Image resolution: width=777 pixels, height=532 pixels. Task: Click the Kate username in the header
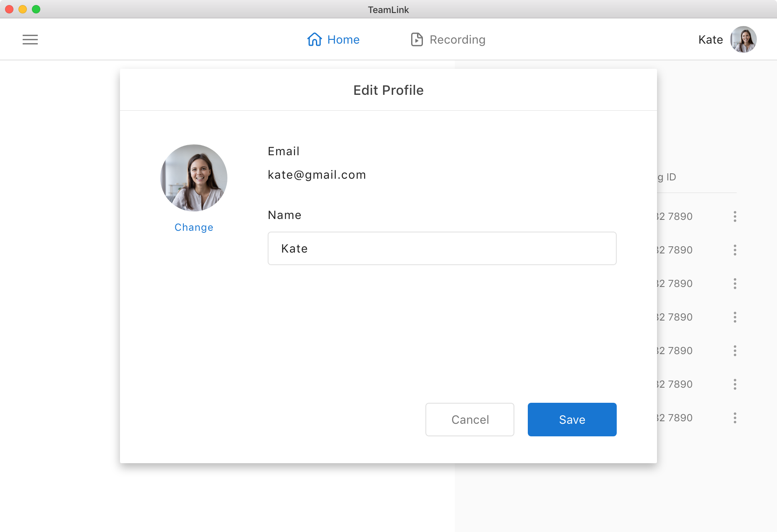click(x=710, y=39)
